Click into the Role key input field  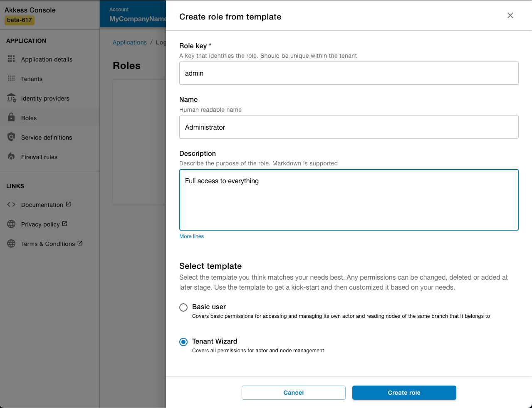tap(349, 73)
